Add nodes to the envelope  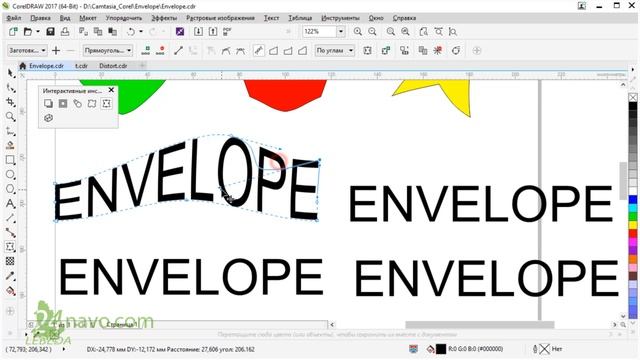(x=145, y=51)
